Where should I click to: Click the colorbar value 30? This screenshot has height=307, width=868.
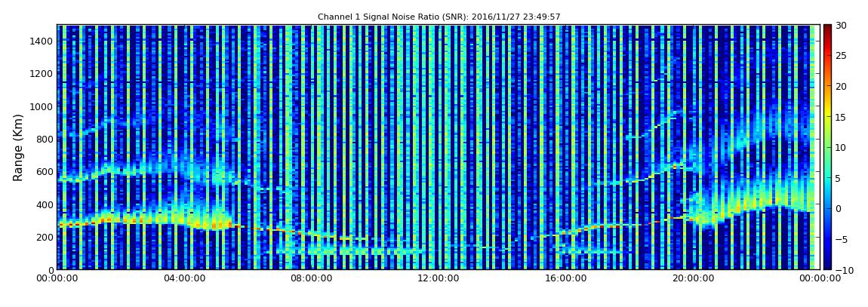point(841,25)
